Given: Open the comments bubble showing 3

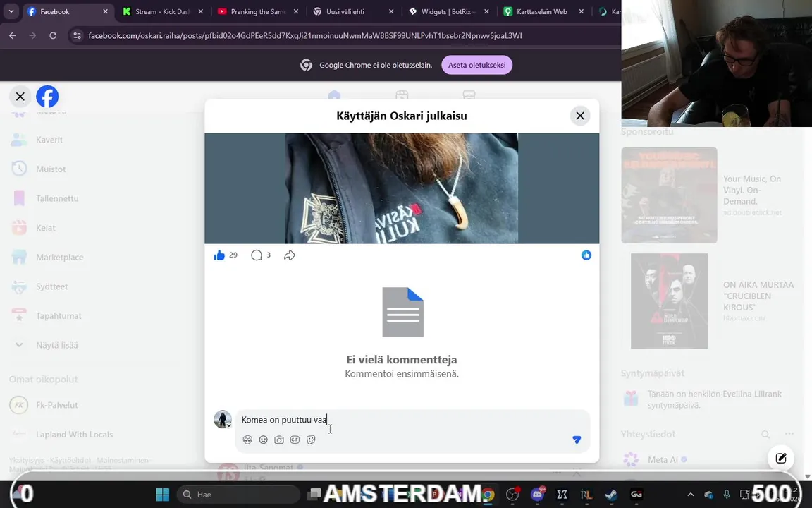Looking at the screenshot, I should click(257, 255).
